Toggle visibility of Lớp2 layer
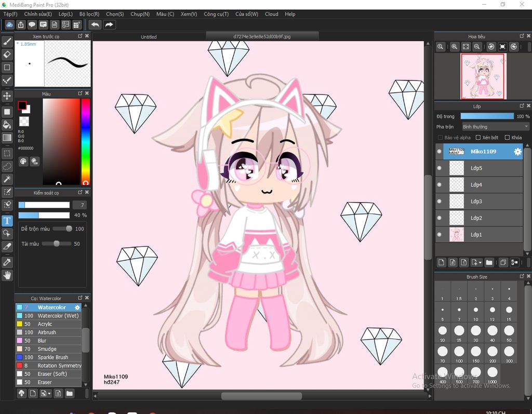 [x=440, y=218]
